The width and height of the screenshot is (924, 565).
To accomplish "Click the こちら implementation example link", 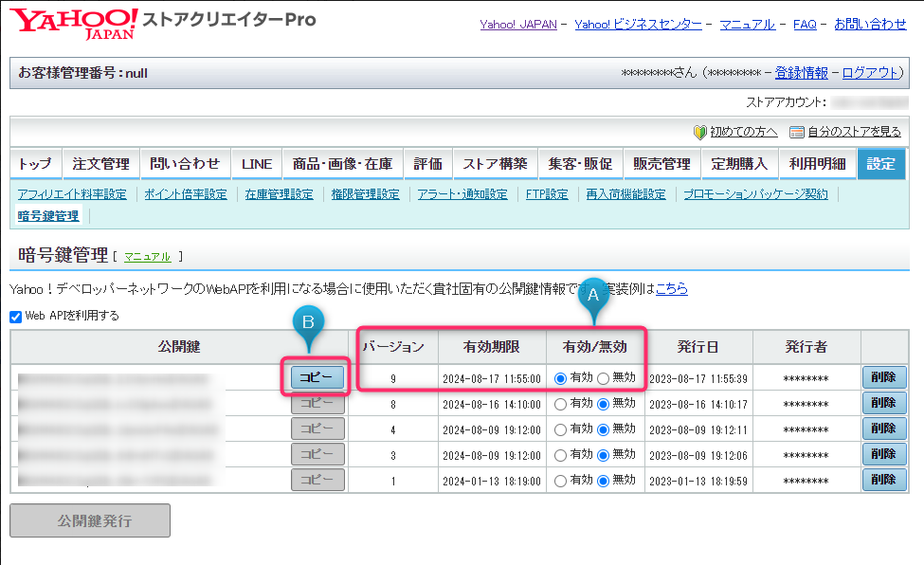I will (x=672, y=289).
